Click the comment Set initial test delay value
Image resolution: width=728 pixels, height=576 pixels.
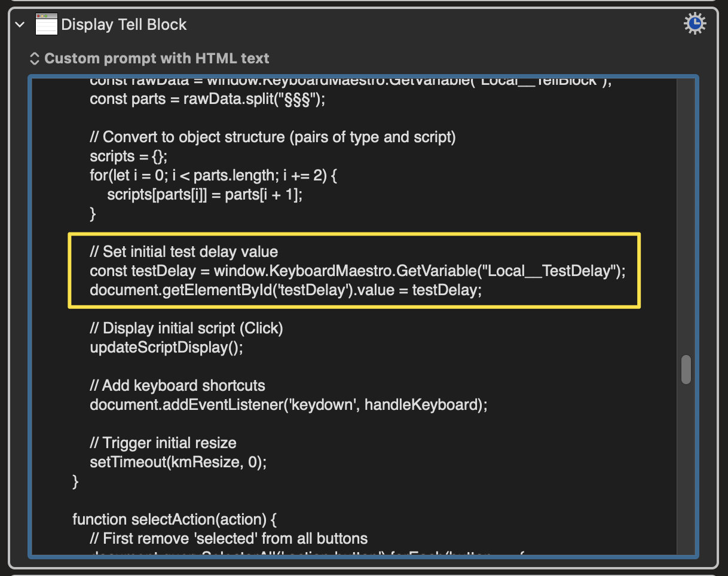184,252
